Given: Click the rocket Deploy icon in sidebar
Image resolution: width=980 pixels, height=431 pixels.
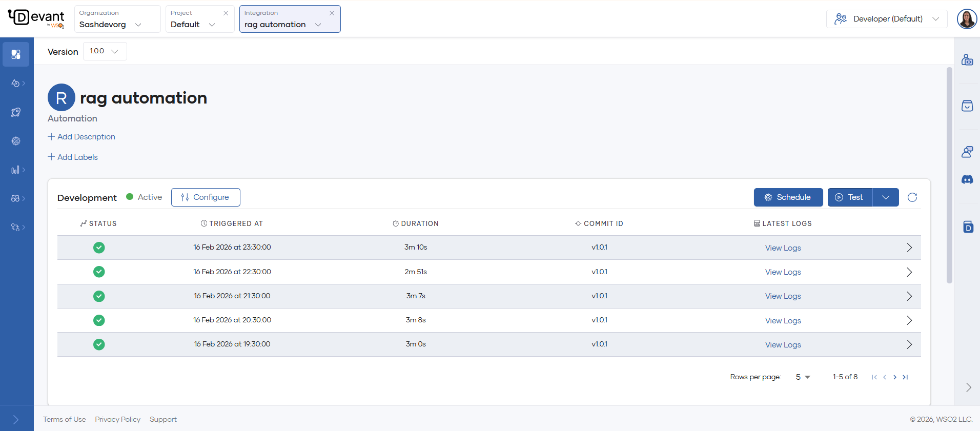Looking at the screenshot, I should click(16, 112).
